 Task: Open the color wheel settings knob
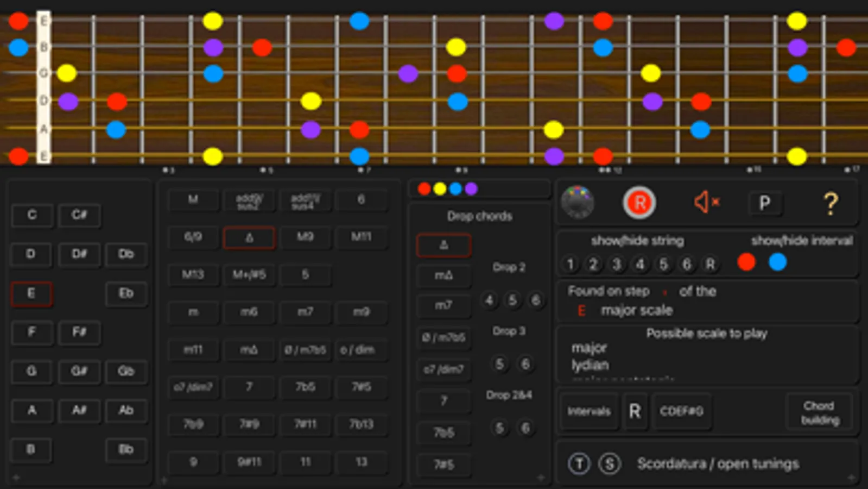[x=578, y=202]
